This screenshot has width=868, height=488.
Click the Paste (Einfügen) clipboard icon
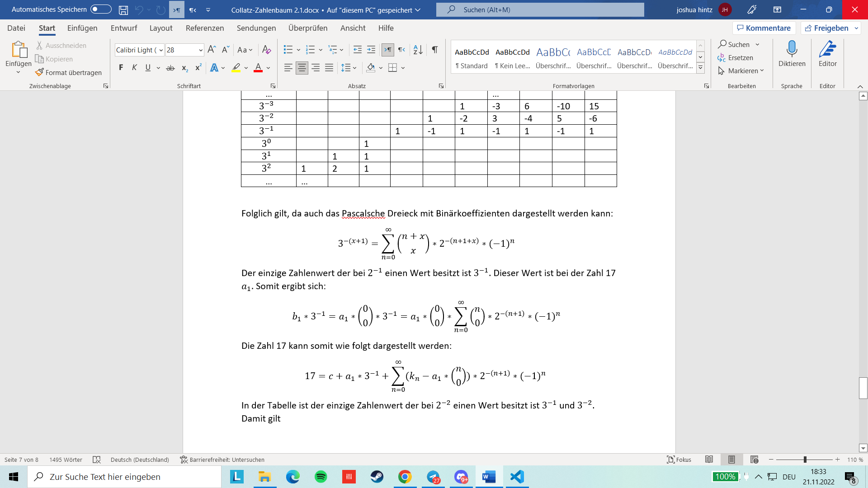click(x=19, y=50)
